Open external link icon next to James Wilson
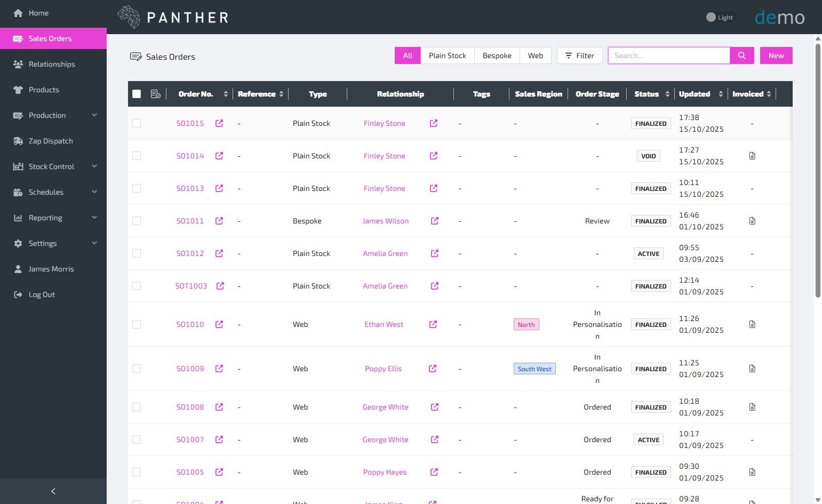Image resolution: width=822 pixels, height=504 pixels. coord(435,221)
